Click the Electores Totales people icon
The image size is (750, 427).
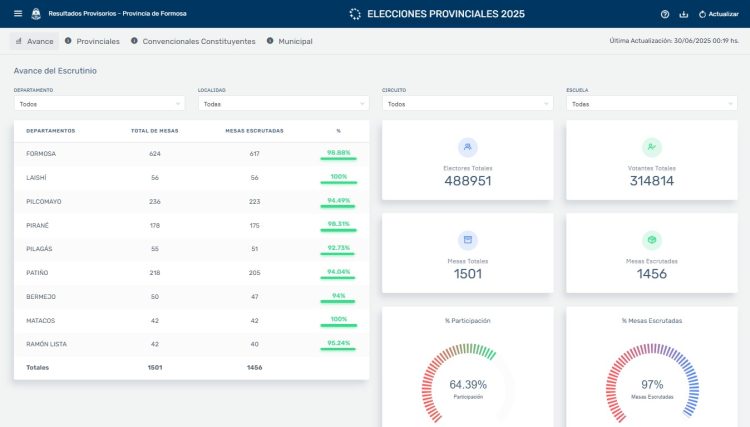click(468, 147)
